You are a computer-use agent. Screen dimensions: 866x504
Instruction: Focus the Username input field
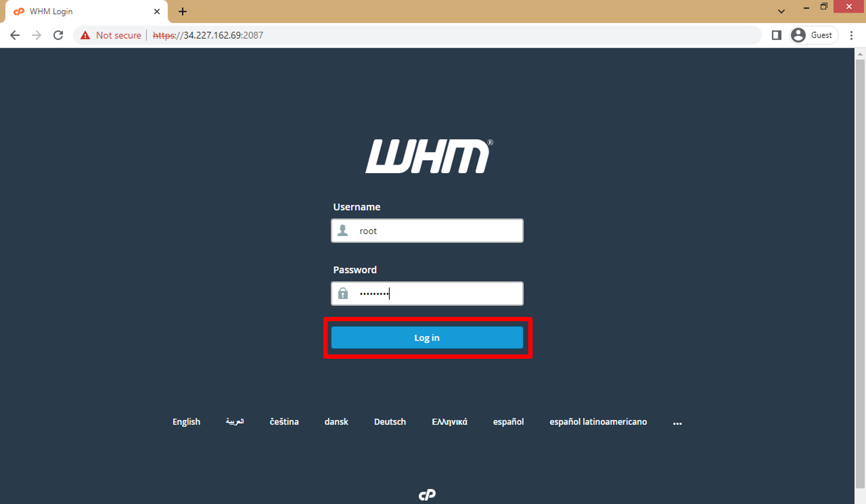click(427, 231)
